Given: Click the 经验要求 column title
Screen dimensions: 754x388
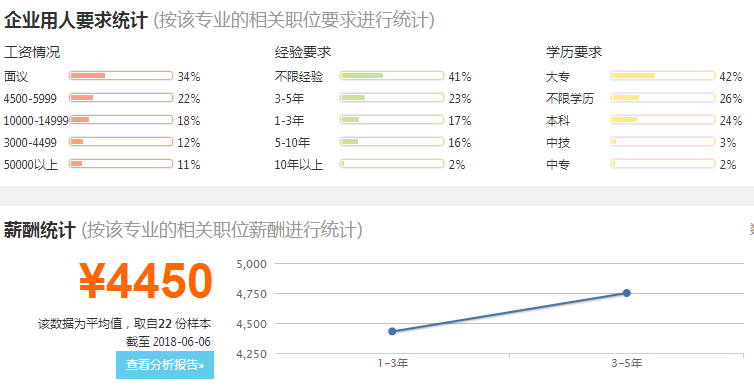Looking at the screenshot, I should coord(303,52).
